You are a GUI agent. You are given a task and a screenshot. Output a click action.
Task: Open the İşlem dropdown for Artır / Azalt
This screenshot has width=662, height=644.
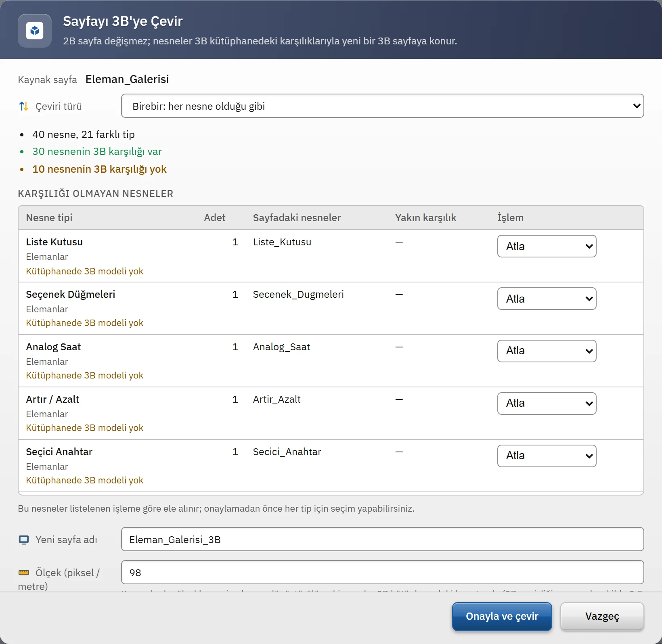coord(547,404)
